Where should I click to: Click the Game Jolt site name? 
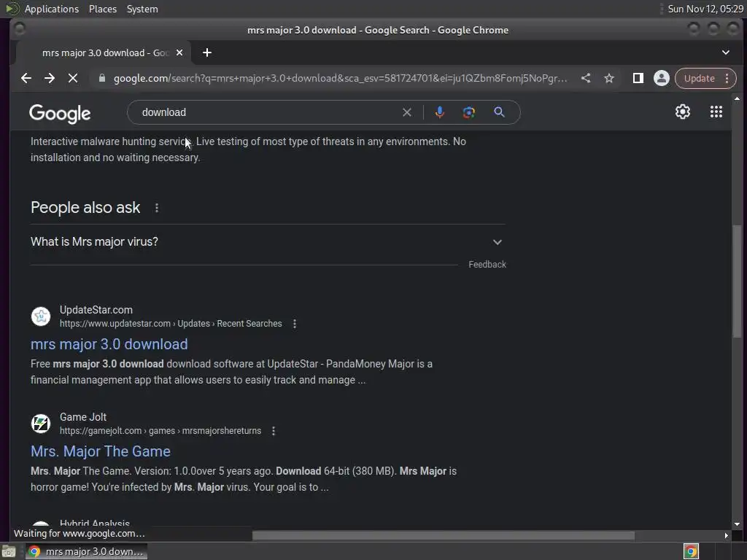tap(83, 417)
